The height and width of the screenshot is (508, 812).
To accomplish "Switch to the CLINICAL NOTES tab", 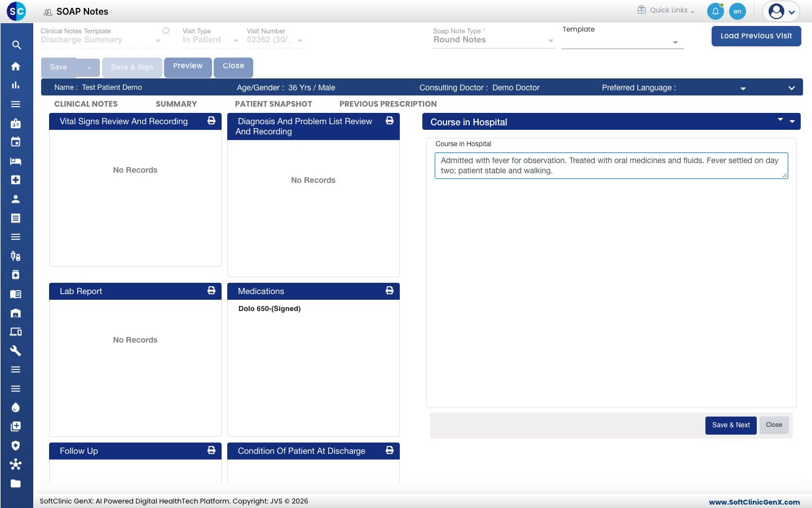I will [x=86, y=104].
